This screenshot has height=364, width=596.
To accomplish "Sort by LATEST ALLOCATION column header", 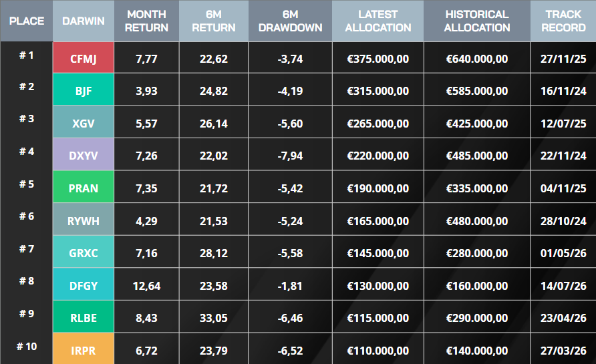I will 378,21.
